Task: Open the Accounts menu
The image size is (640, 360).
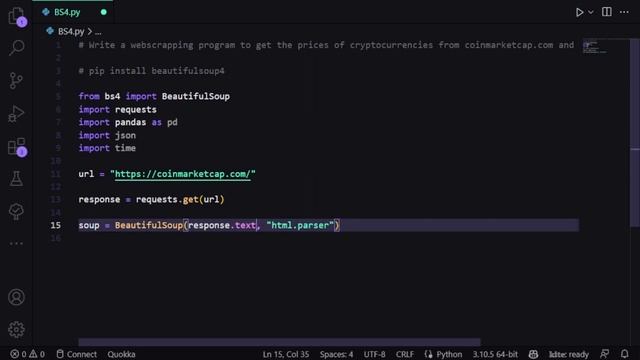Action: coord(16,297)
